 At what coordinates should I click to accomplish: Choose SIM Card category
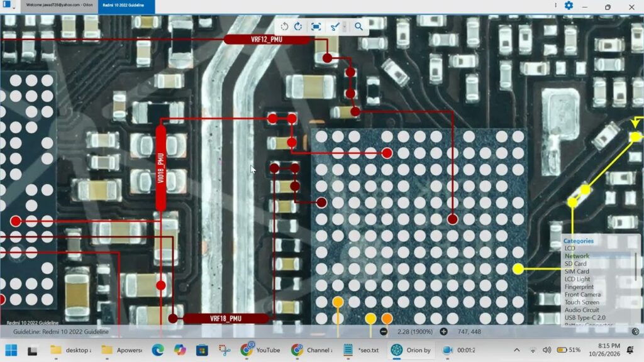coord(577,271)
